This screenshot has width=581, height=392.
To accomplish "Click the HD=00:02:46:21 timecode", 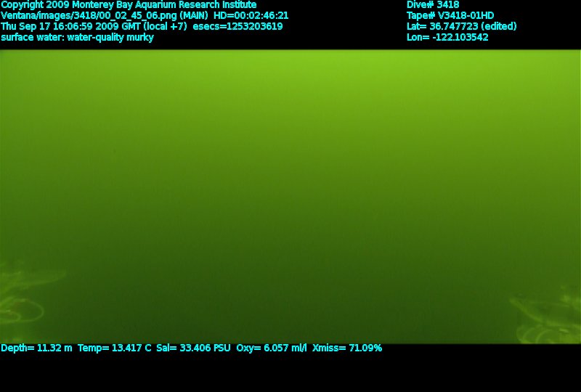I will click(251, 16).
